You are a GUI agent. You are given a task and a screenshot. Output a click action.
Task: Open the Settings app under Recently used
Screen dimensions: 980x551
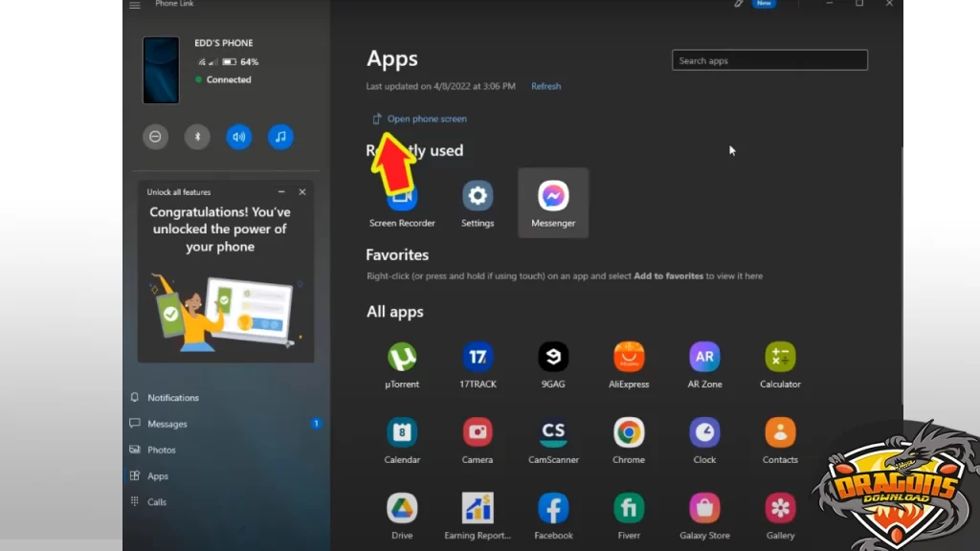point(478,197)
